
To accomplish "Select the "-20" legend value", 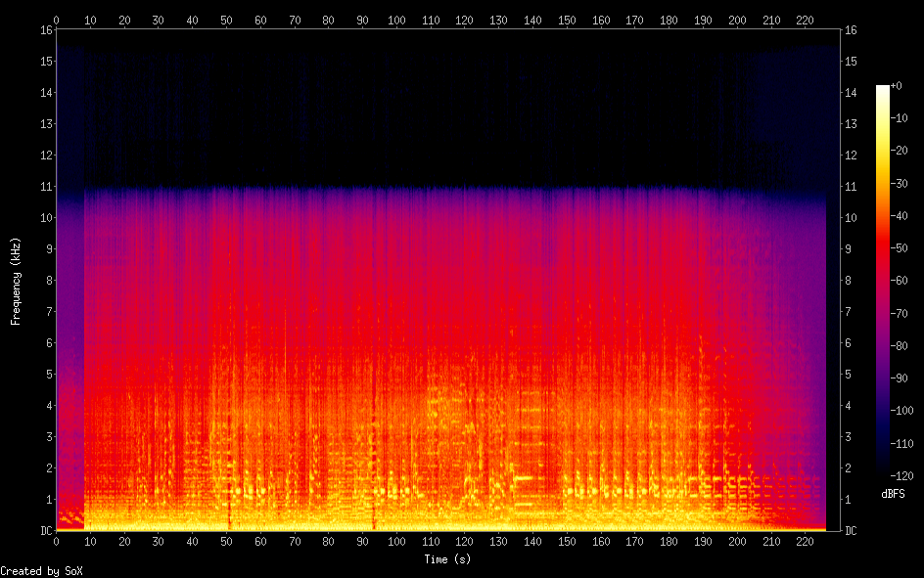I will tap(900, 151).
